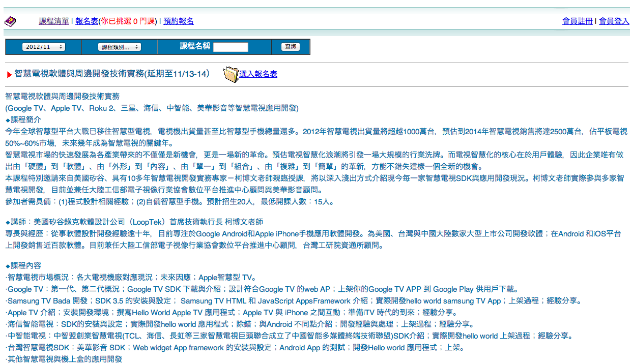Go to the 報名表 link

pos(87,21)
